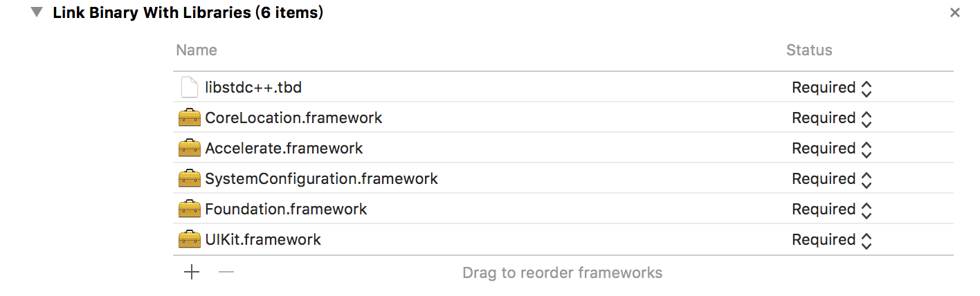Screen dimensions: 980x296
Task: Add a library with the plus button
Action: coord(192,272)
